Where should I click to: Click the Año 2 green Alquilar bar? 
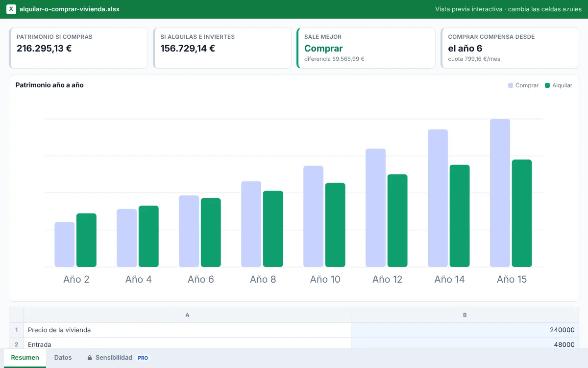click(x=86, y=240)
